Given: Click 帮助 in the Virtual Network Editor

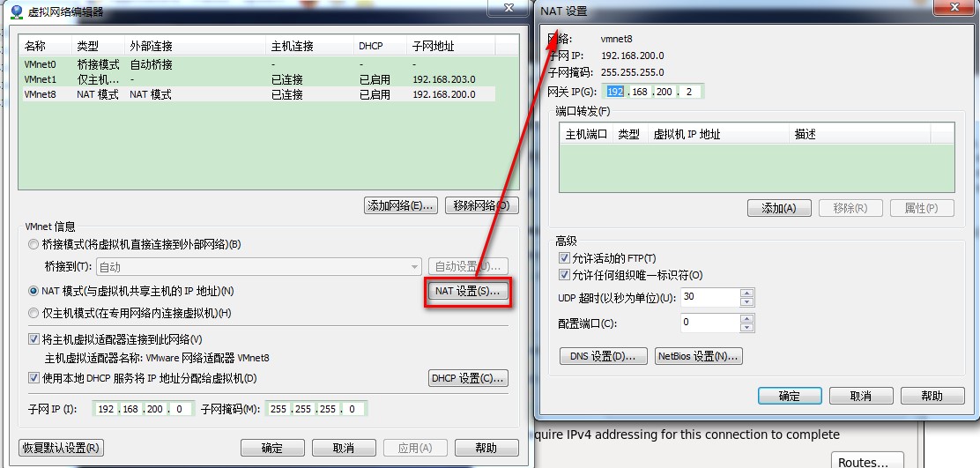Looking at the screenshot, I should click(x=486, y=448).
